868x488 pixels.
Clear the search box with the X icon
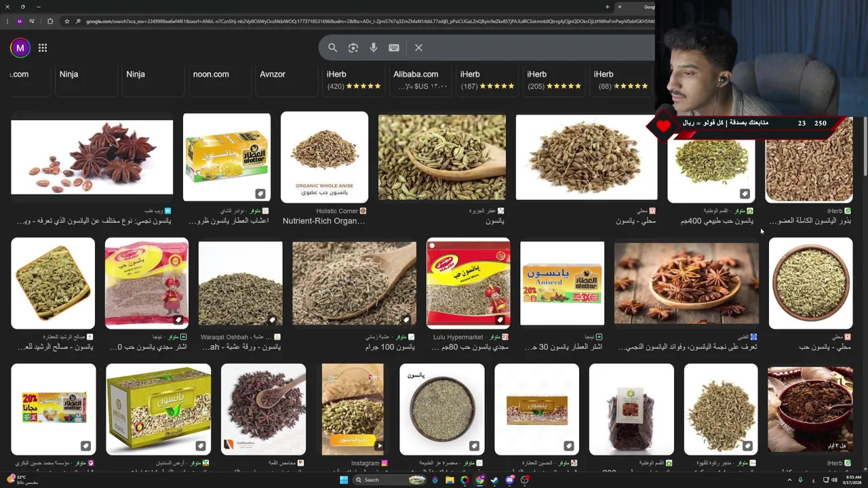pyautogui.click(x=418, y=47)
